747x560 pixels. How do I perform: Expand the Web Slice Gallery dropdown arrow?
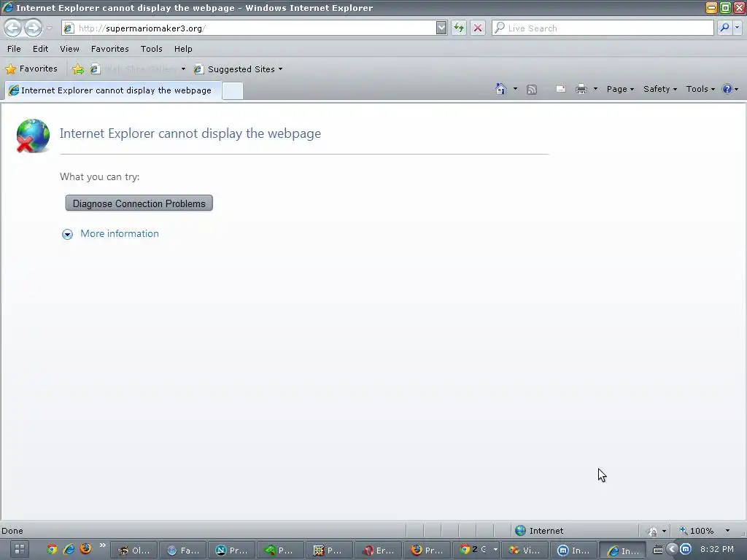(x=183, y=69)
